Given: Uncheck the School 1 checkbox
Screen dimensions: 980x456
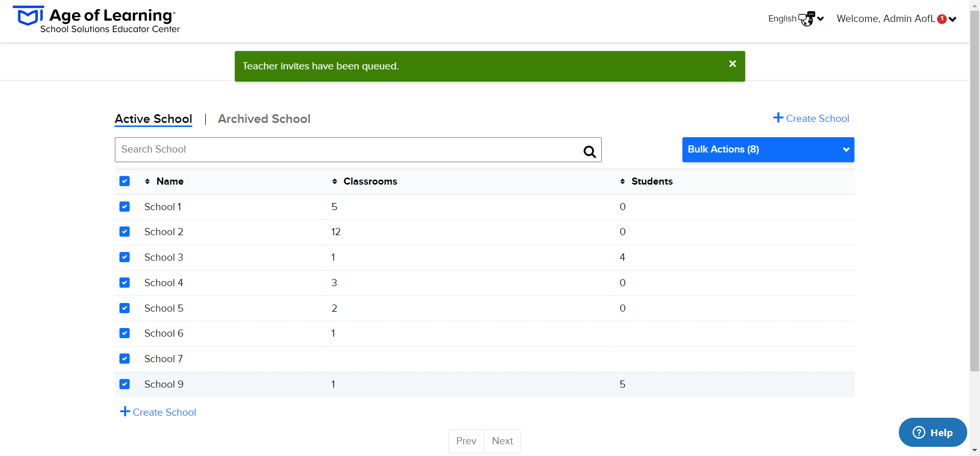Looking at the screenshot, I should [x=125, y=207].
